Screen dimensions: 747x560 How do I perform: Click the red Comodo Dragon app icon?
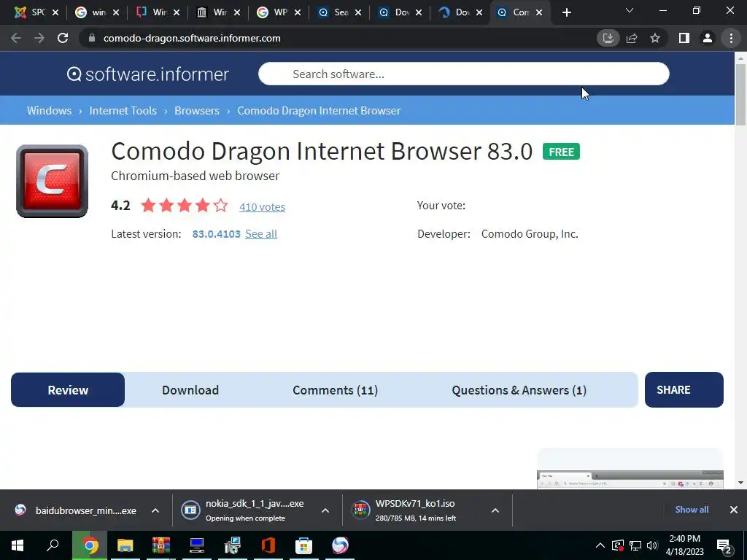coord(52,181)
